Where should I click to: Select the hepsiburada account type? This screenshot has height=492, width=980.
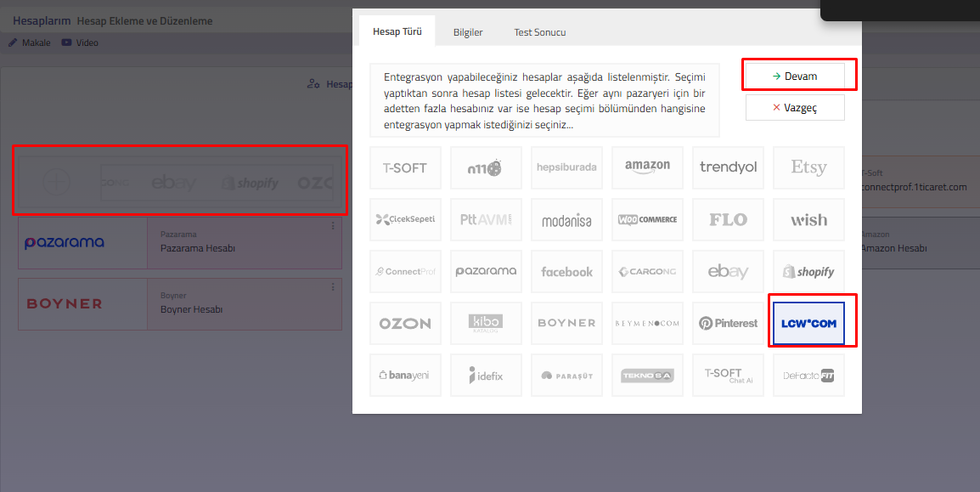pos(567,167)
